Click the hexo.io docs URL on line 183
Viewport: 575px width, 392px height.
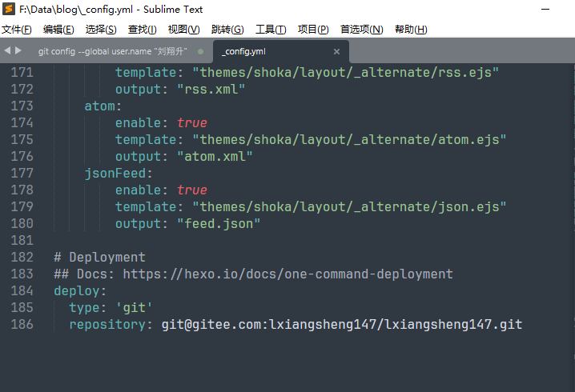pyautogui.click(x=287, y=274)
